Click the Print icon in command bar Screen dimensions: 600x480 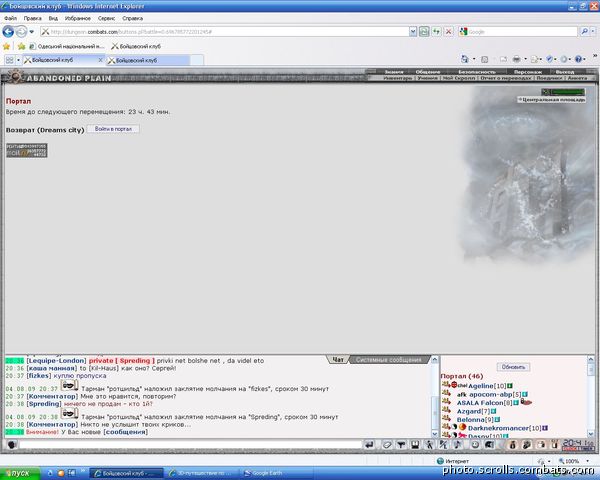[x=517, y=59]
